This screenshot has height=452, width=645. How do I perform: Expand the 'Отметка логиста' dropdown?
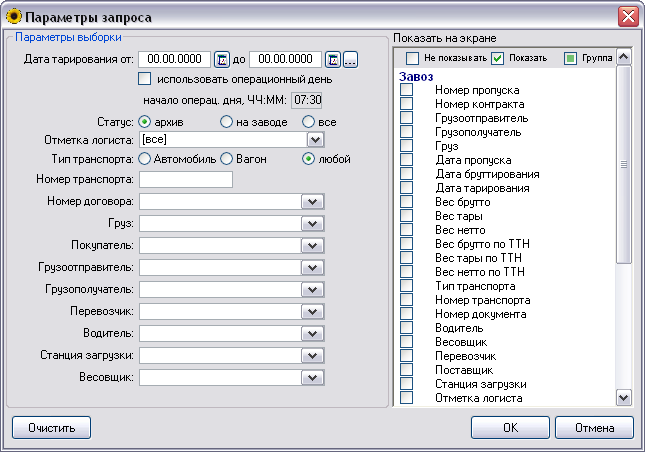[314, 140]
